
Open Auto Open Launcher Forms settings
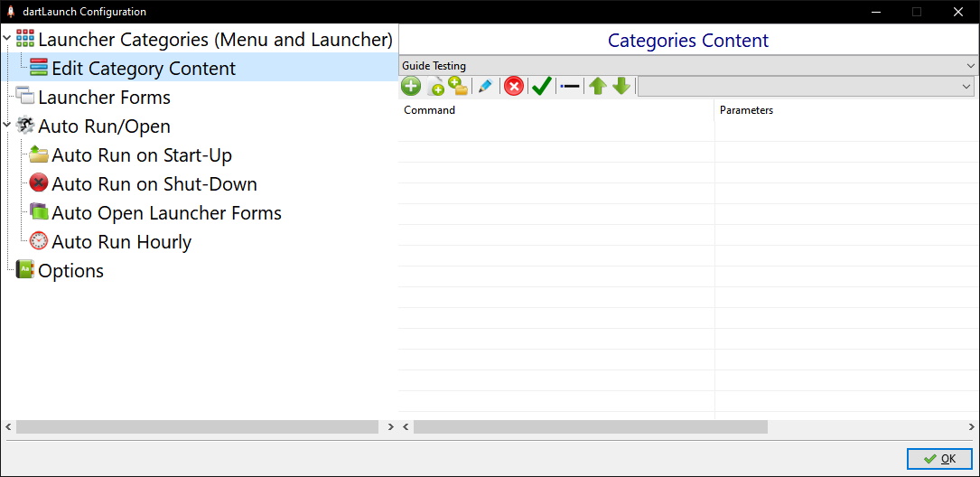coord(167,212)
